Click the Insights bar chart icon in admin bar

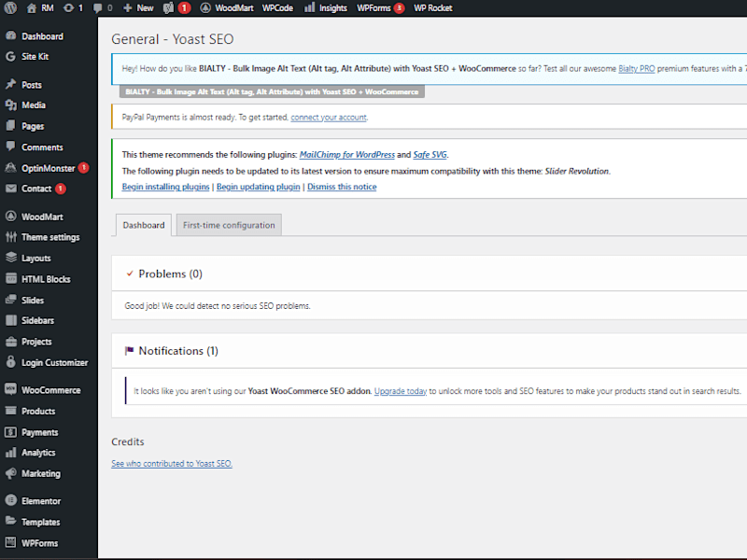pos(310,7)
